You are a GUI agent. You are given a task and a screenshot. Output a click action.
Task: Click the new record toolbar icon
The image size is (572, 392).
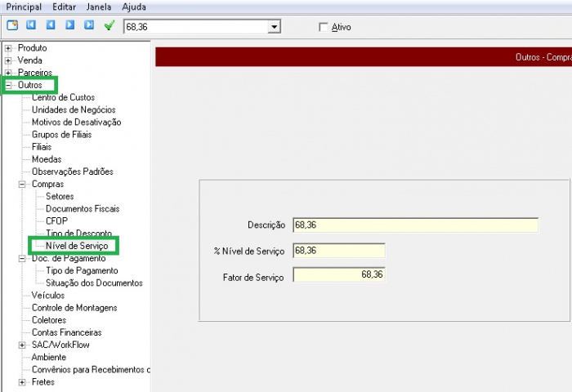[12, 25]
